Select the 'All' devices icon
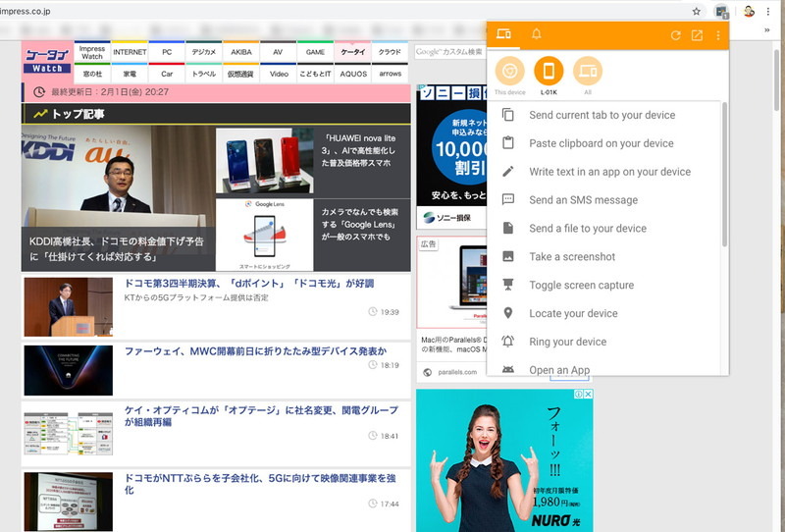The height and width of the screenshot is (532, 785). 588,71
